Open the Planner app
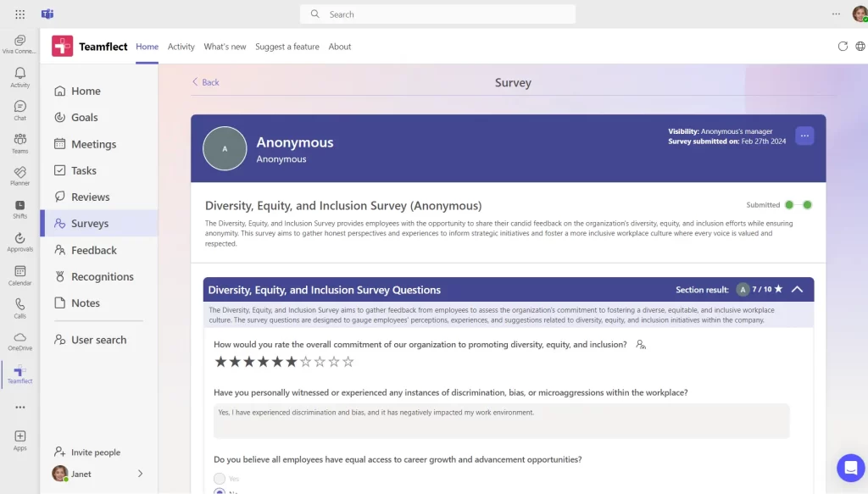 pos(20,176)
